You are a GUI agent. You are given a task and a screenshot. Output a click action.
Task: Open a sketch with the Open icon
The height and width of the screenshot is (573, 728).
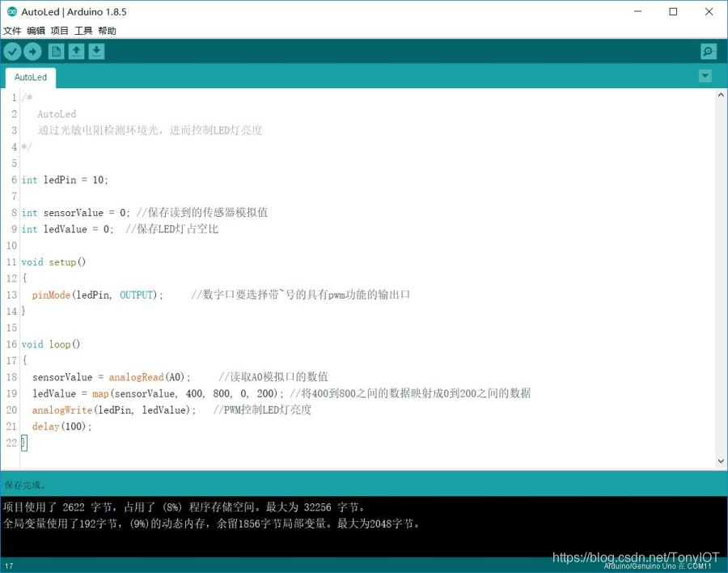click(76, 51)
